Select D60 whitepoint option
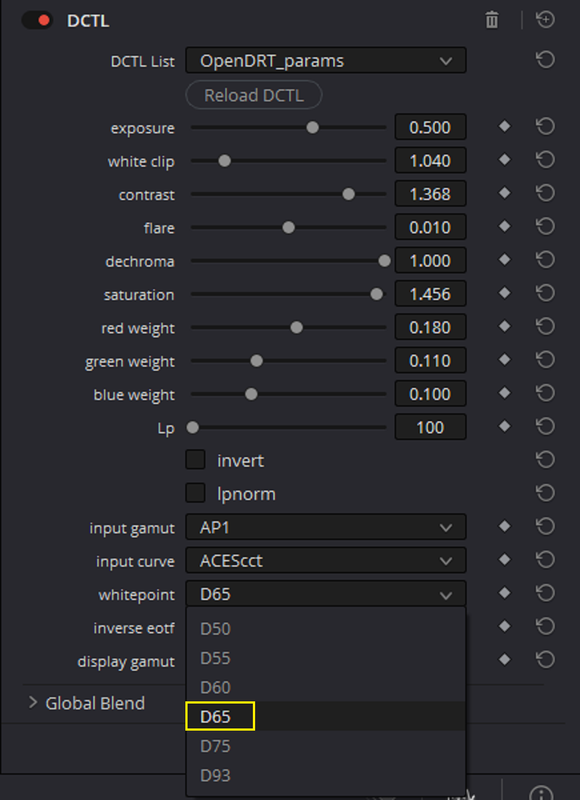 325,687
